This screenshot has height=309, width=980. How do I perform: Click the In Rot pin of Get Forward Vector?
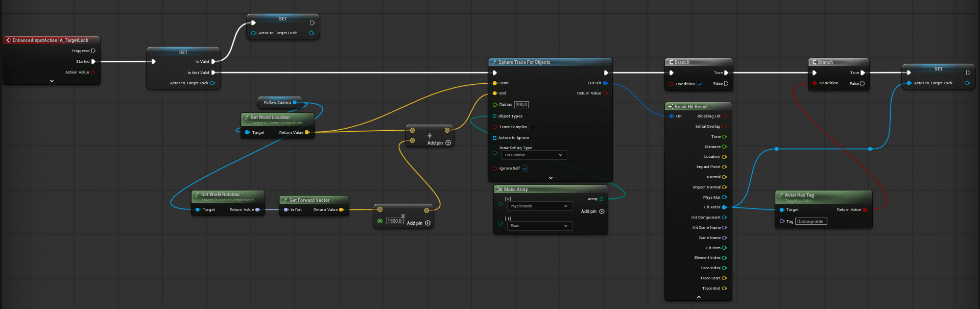286,209
